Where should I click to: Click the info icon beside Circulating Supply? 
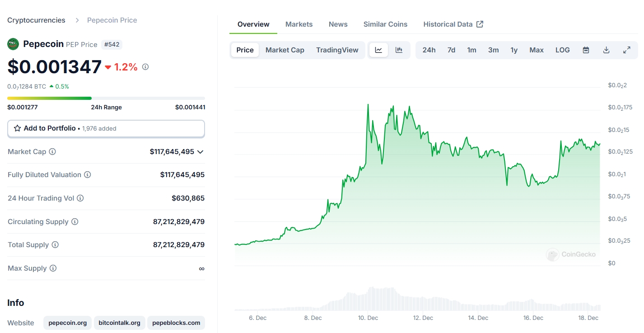pyautogui.click(x=75, y=222)
